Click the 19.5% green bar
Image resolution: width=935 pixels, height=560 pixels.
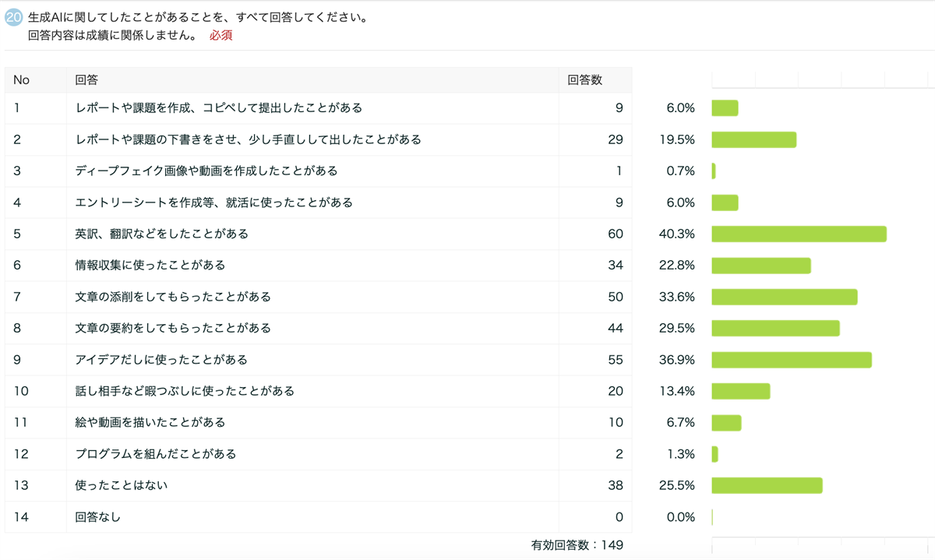(753, 139)
